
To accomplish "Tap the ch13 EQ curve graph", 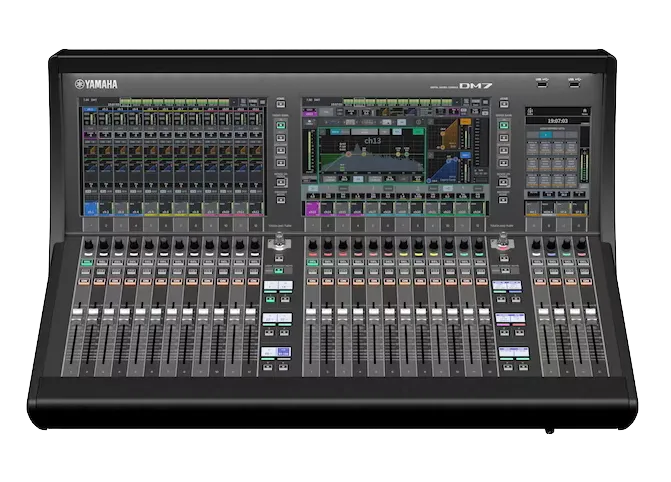I will 371,153.
